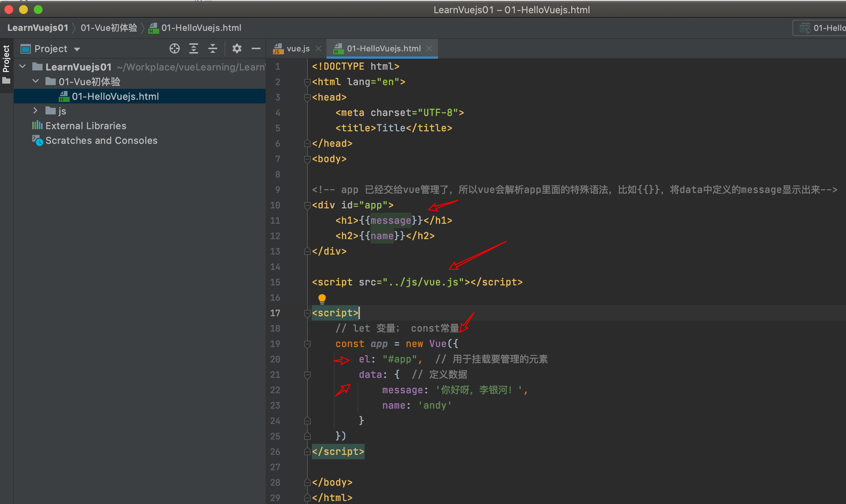Fold the div app block on line 10
The height and width of the screenshot is (504, 846).
[x=307, y=205]
